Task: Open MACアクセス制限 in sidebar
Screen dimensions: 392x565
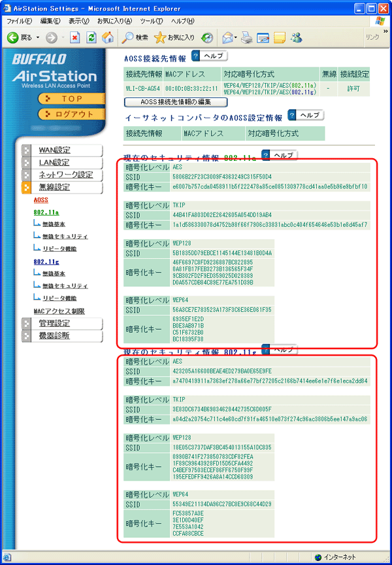Action: pyautogui.click(x=59, y=311)
